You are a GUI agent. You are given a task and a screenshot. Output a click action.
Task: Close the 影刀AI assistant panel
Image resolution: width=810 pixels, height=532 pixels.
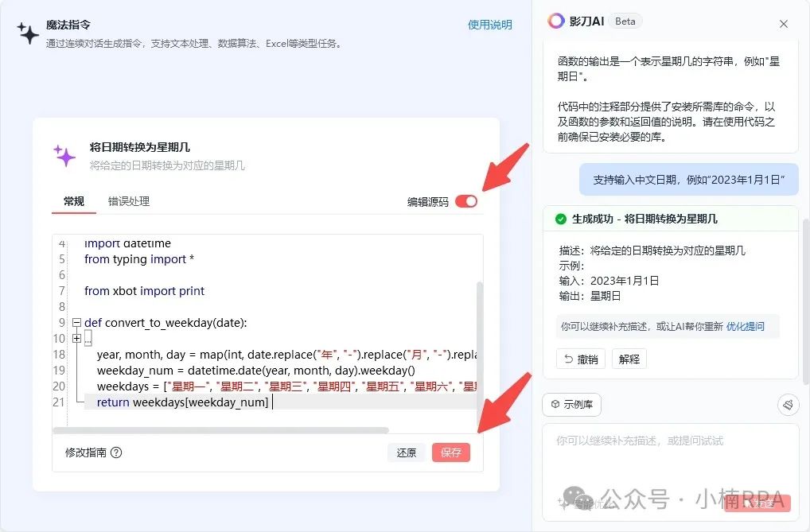pyautogui.click(x=784, y=24)
